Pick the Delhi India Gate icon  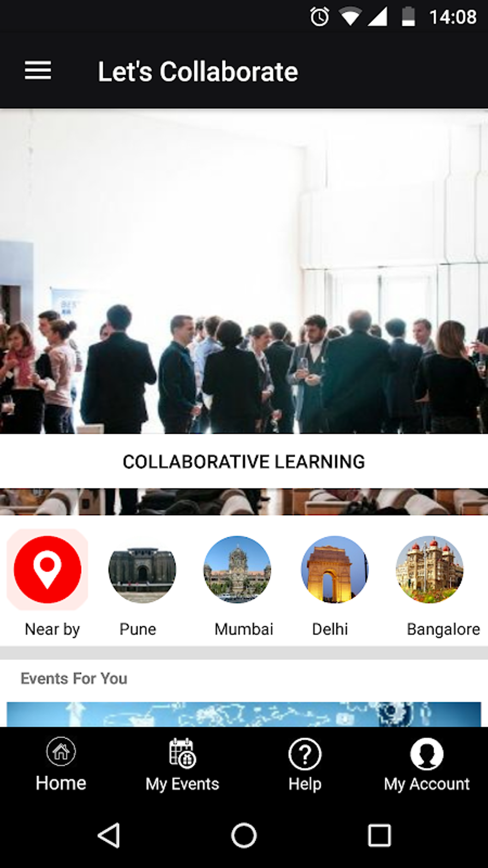[x=334, y=569]
